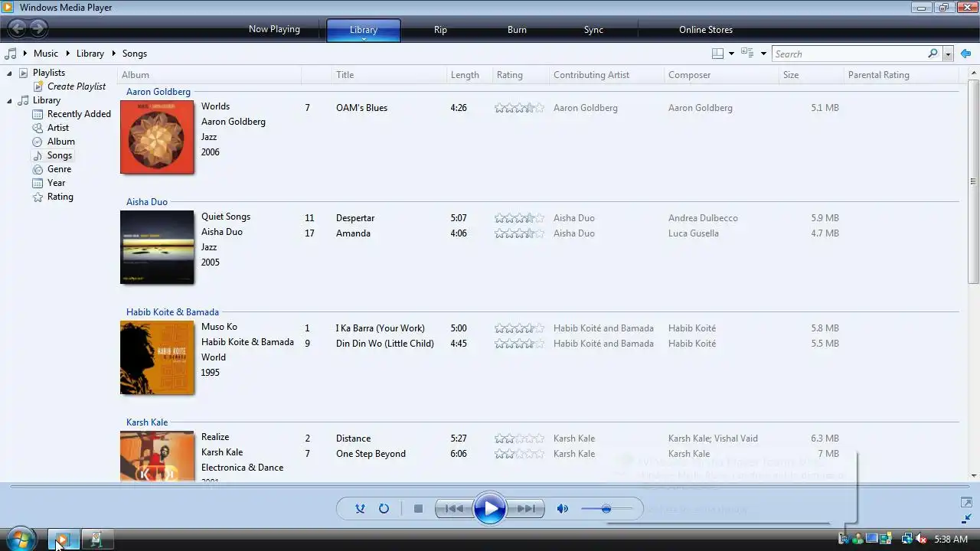This screenshot has width=980, height=551.
Task: Click the Previous track button
Action: tap(454, 509)
